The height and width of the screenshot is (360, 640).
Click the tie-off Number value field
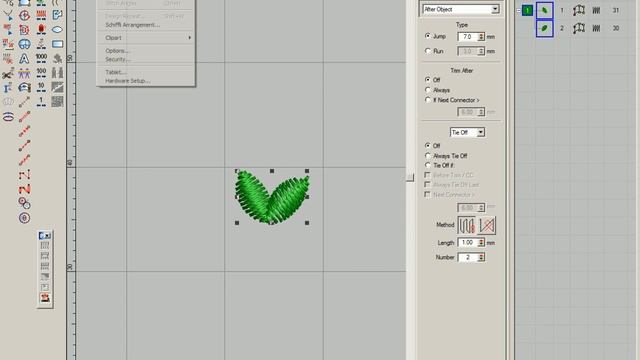tap(468, 257)
